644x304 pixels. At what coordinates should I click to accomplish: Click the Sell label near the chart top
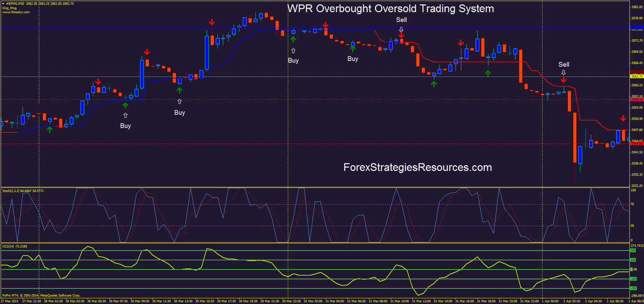tap(401, 20)
